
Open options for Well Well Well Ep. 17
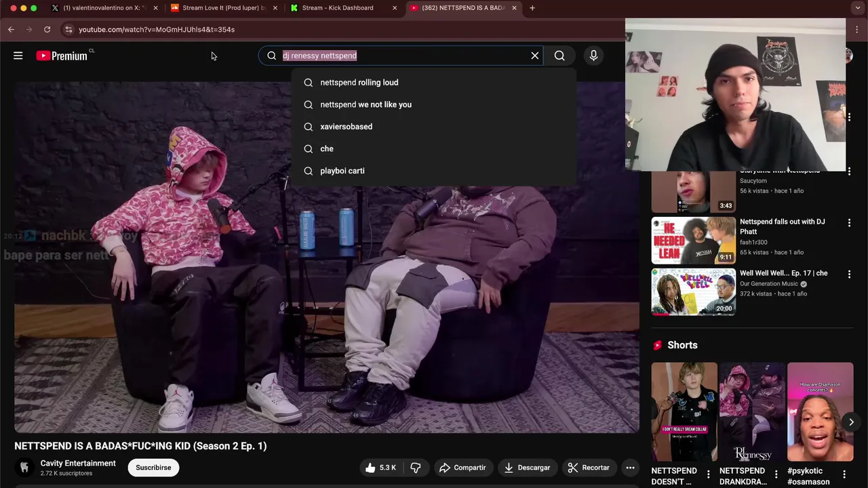coord(849,274)
